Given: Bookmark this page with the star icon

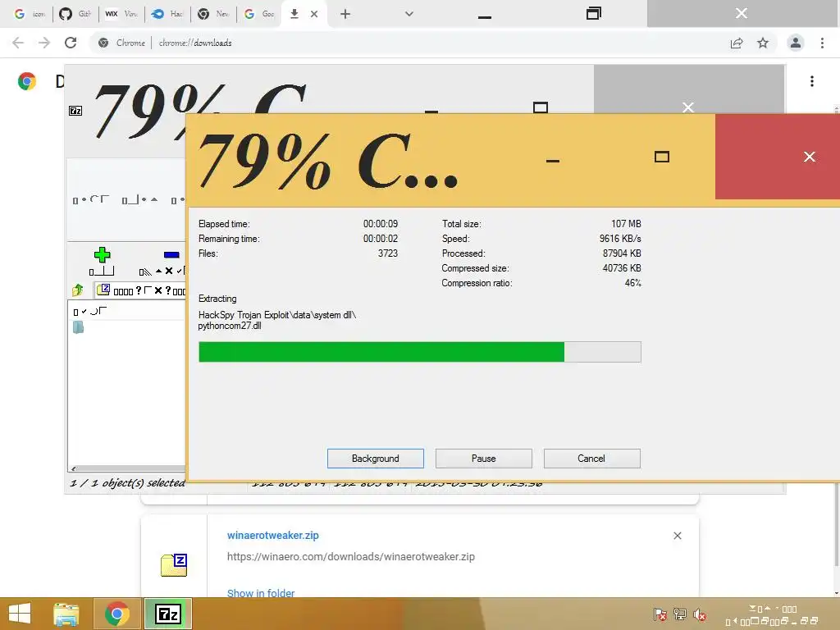Looking at the screenshot, I should pos(763,43).
